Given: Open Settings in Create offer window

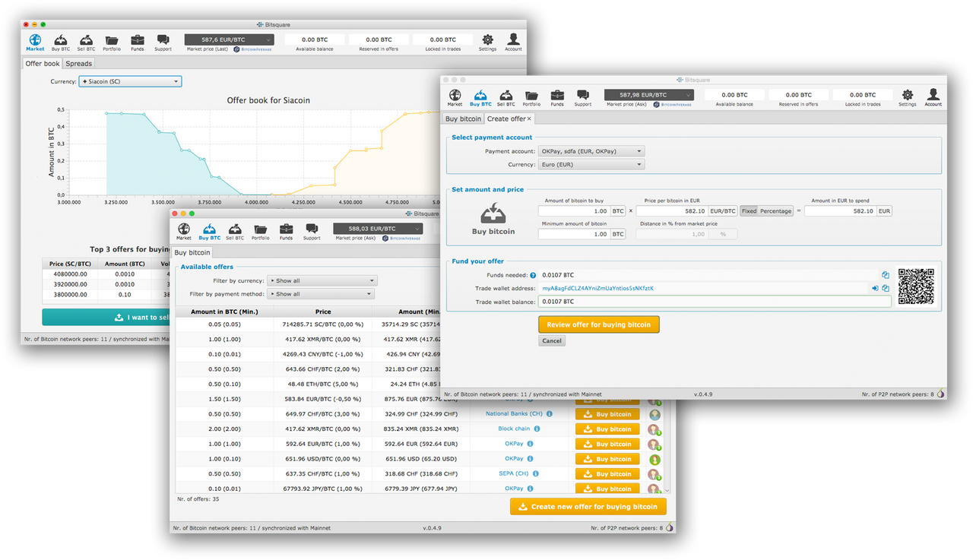Looking at the screenshot, I should tap(907, 97).
